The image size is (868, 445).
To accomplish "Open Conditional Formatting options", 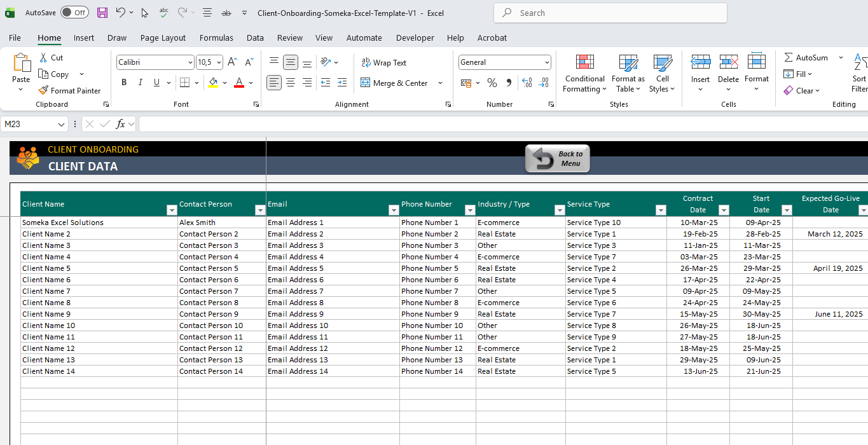I will click(x=584, y=74).
